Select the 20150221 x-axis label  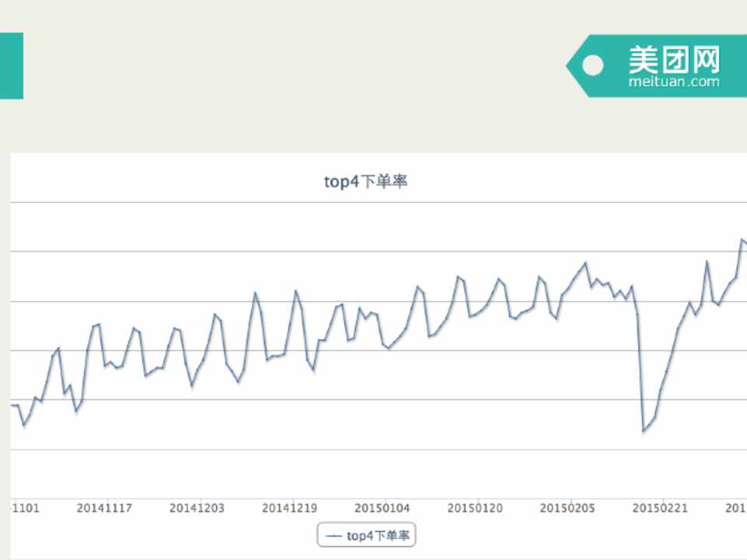tap(660, 509)
